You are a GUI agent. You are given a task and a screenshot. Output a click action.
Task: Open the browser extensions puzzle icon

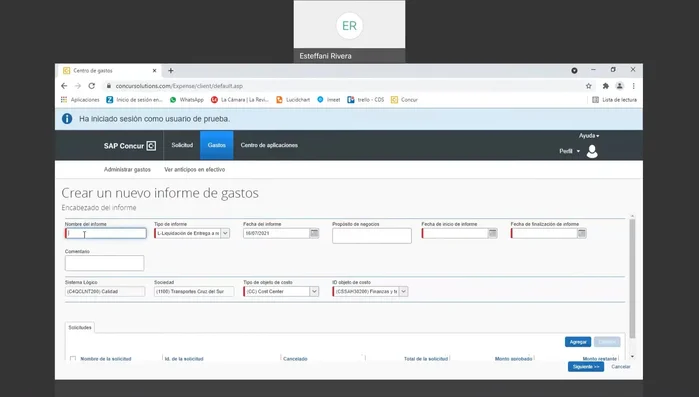(605, 86)
